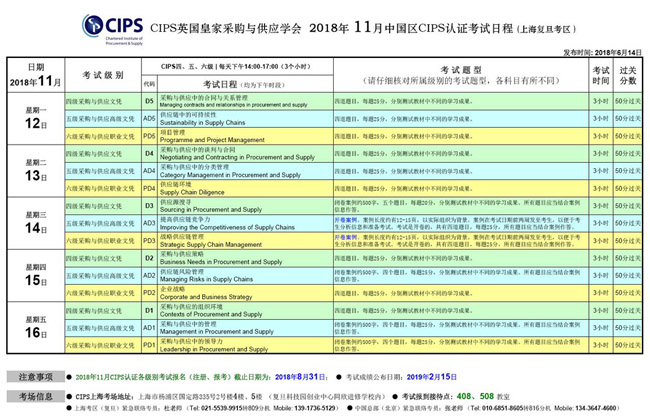Screen dimensions: 650x420
Task: Select the PD1 code cell
Action: [149, 345]
